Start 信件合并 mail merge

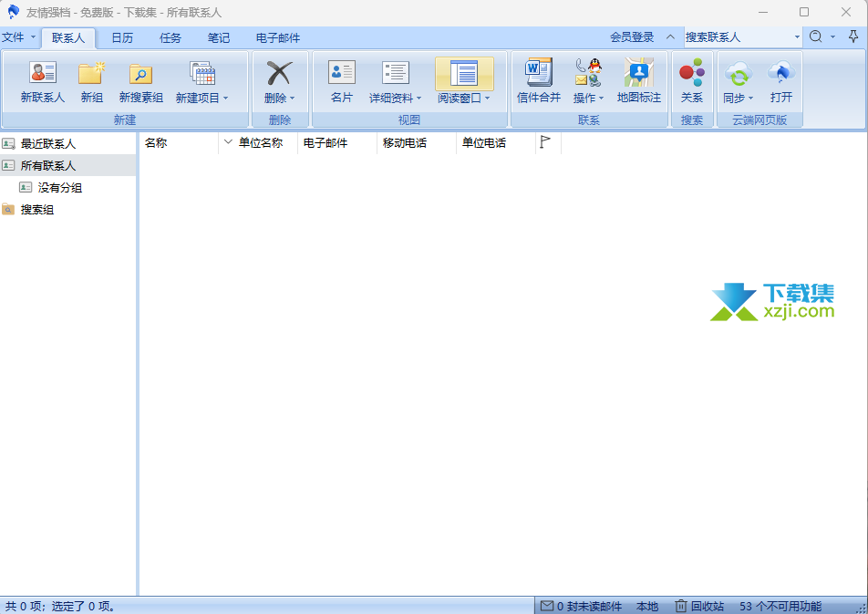point(539,82)
